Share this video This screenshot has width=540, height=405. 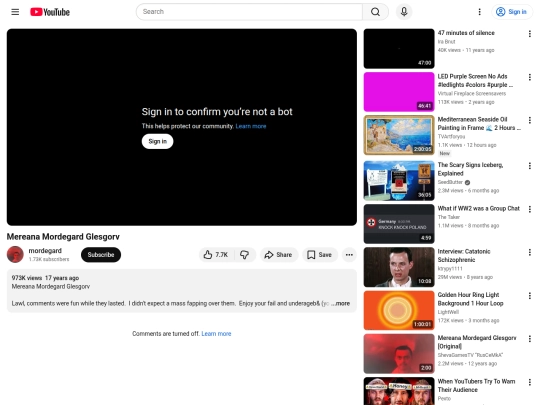coord(279,255)
